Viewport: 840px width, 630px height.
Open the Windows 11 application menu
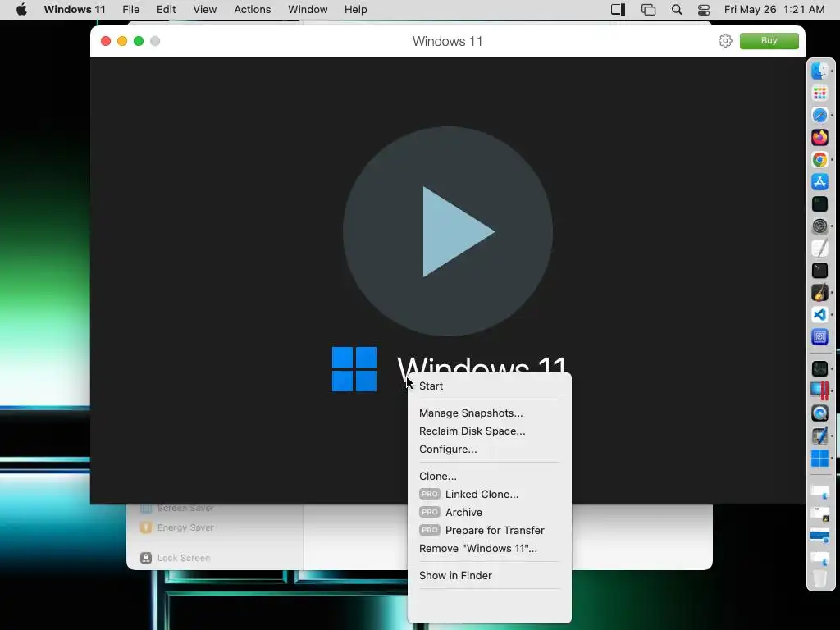[x=75, y=10]
